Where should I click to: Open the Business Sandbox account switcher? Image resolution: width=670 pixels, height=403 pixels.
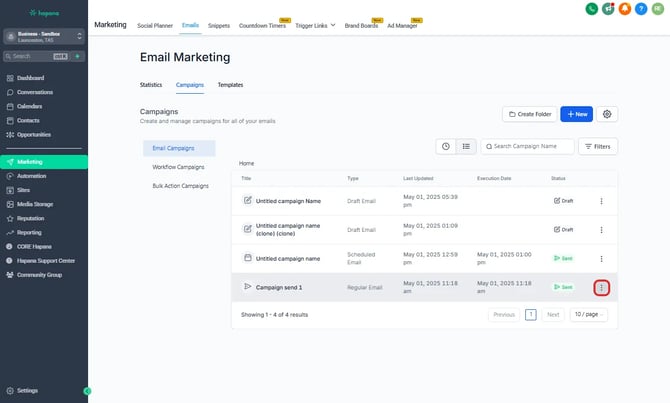click(x=43, y=35)
